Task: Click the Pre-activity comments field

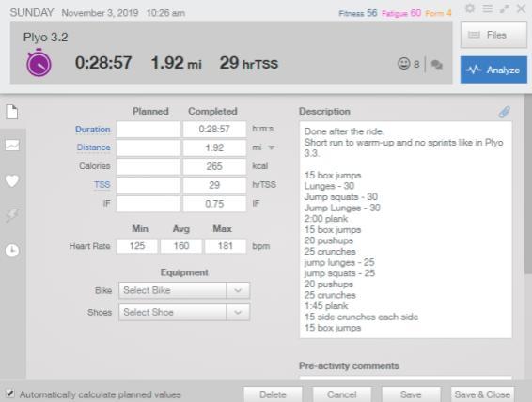Action: point(405,378)
